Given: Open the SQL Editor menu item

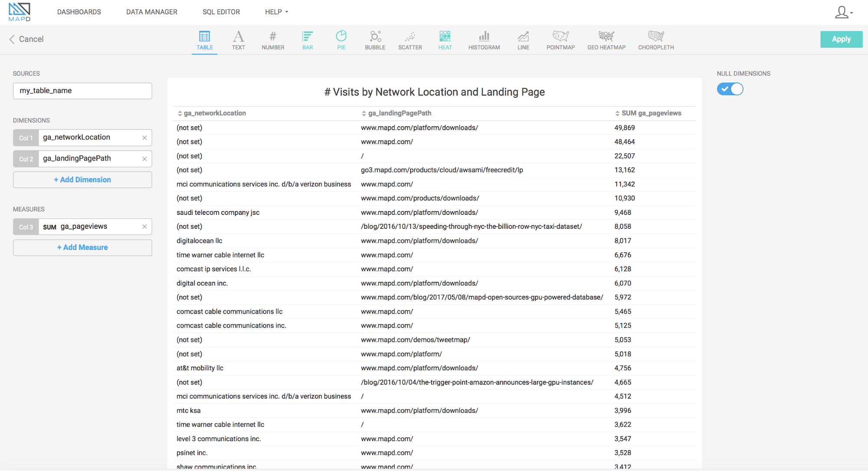Looking at the screenshot, I should coord(221,12).
